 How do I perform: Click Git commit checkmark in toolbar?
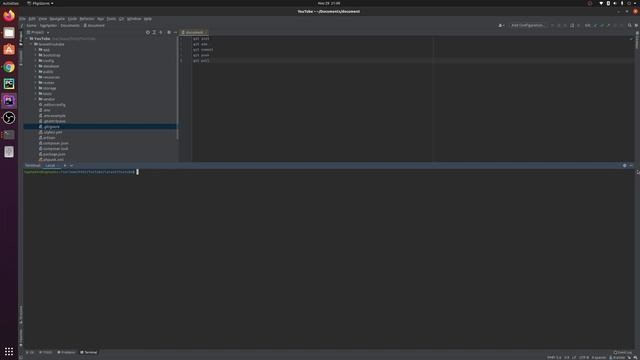tap(602, 25)
